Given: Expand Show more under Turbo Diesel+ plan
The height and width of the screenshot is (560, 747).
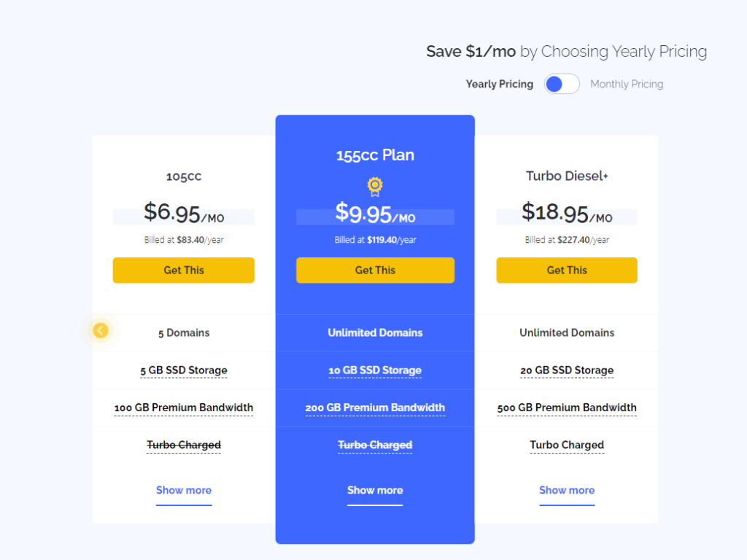Looking at the screenshot, I should pyautogui.click(x=567, y=490).
